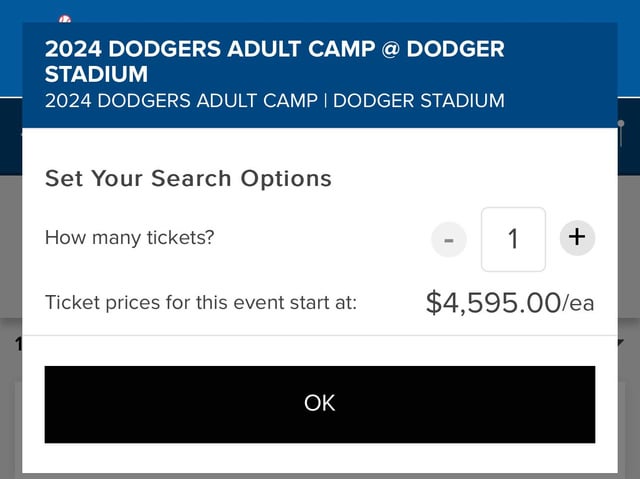
Task: Click the baseball logo icon above dialog
Action: click(65, 19)
